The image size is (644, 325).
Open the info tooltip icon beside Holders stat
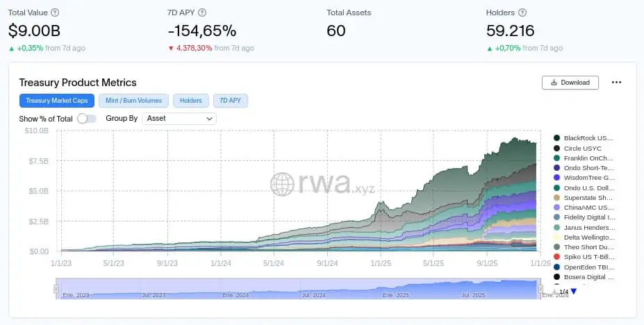522,12
